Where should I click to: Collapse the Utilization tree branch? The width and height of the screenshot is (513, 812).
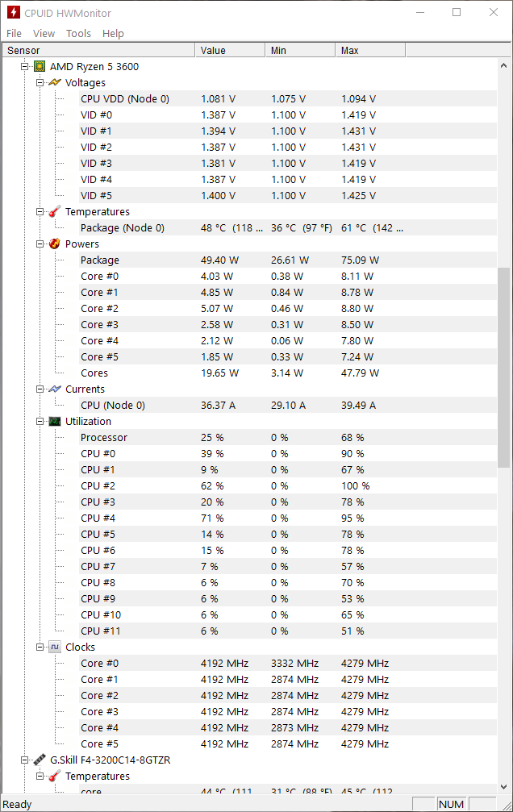tap(40, 421)
